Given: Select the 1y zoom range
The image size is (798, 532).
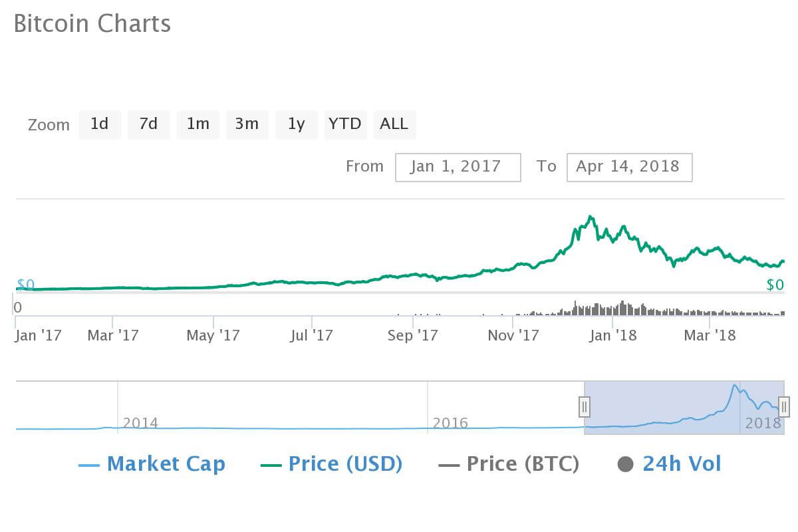Looking at the screenshot, I should (x=297, y=124).
